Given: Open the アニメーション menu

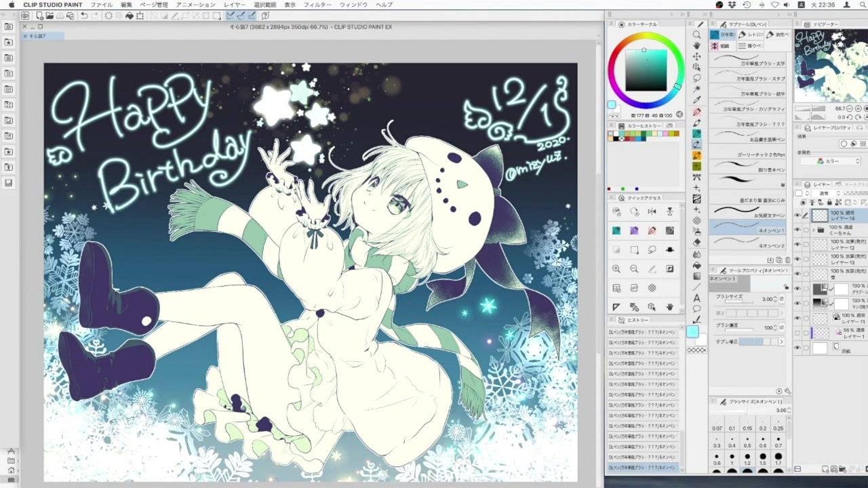Looking at the screenshot, I should pos(196,5).
